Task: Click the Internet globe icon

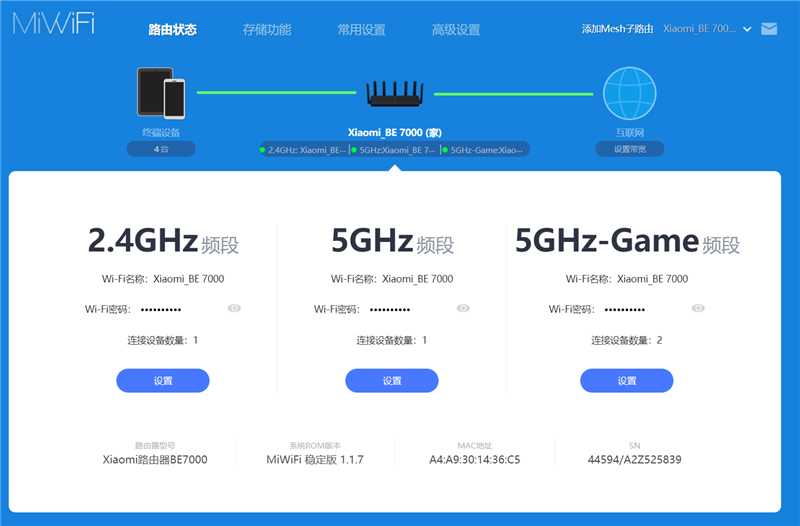Action: point(630,93)
